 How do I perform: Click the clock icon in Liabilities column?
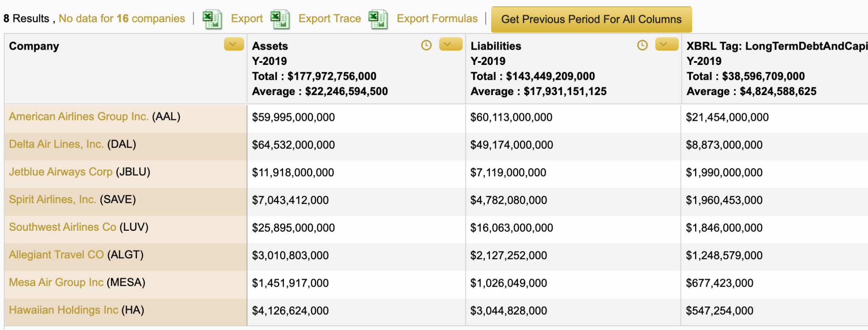click(x=643, y=45)
